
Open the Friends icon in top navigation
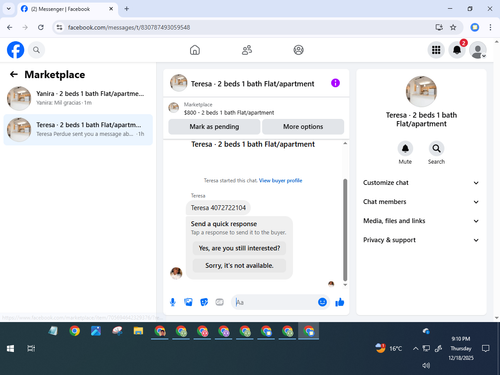pyautogui.click(x=247, y=50)
